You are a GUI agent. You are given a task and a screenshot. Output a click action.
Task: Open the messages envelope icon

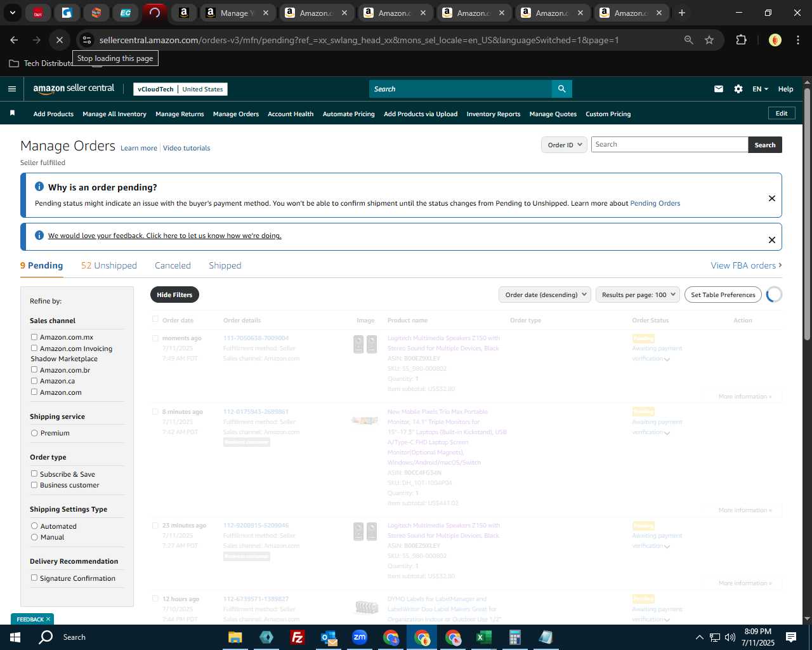(718, 89)
